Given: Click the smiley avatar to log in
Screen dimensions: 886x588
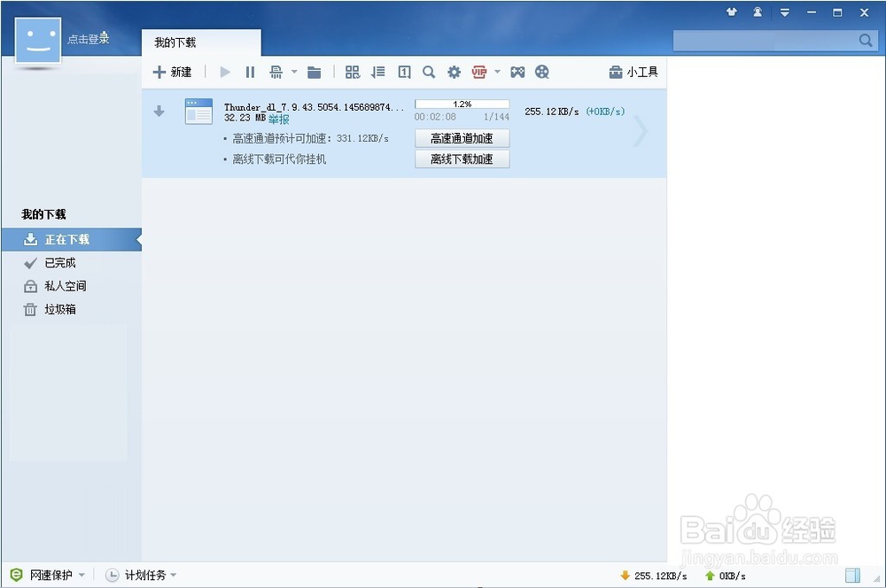Looking at the screenshot, I should point(38,40).
